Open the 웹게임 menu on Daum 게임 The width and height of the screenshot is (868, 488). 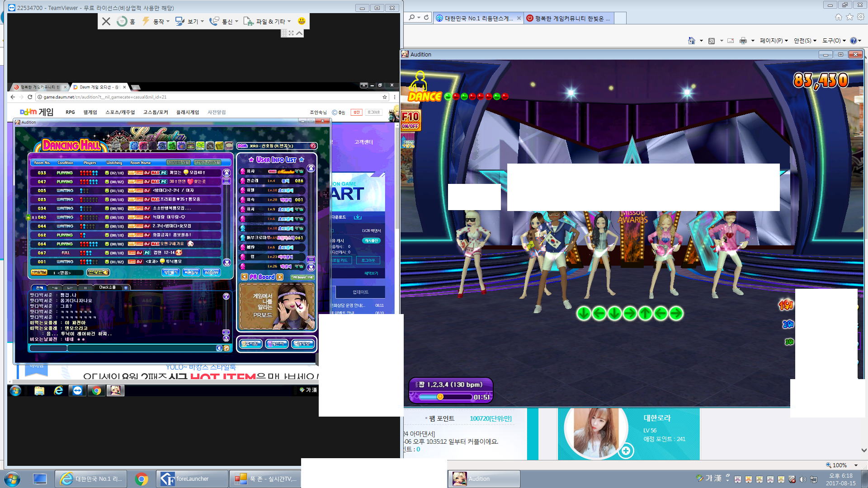pos(90,112)
